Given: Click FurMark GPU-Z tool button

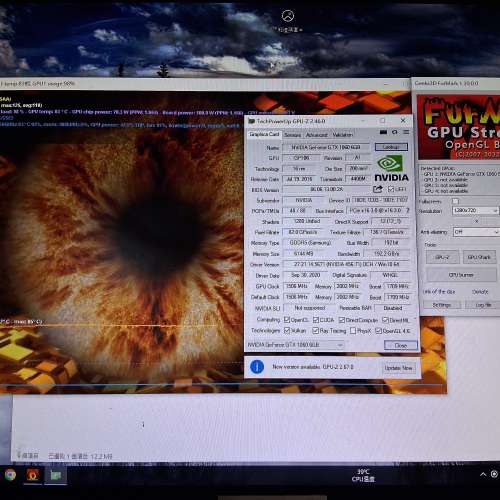Looking at the screenshot, I should (442, 257).
